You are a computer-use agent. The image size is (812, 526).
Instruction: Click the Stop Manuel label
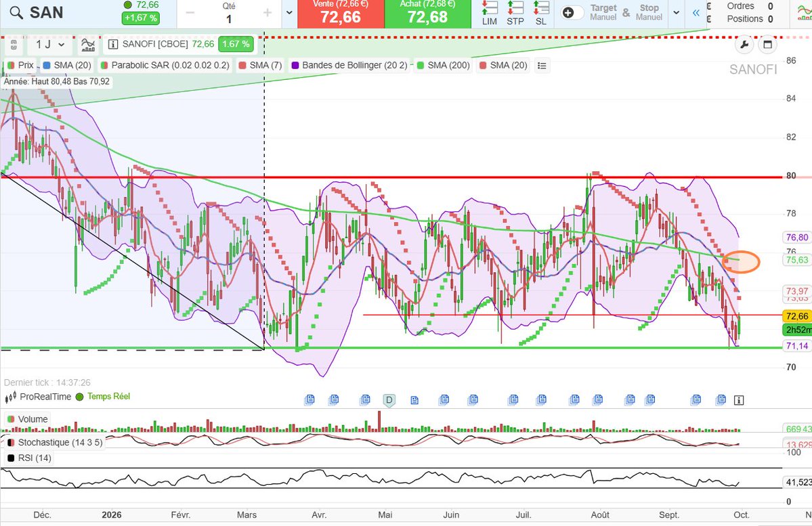click(649, 12)
